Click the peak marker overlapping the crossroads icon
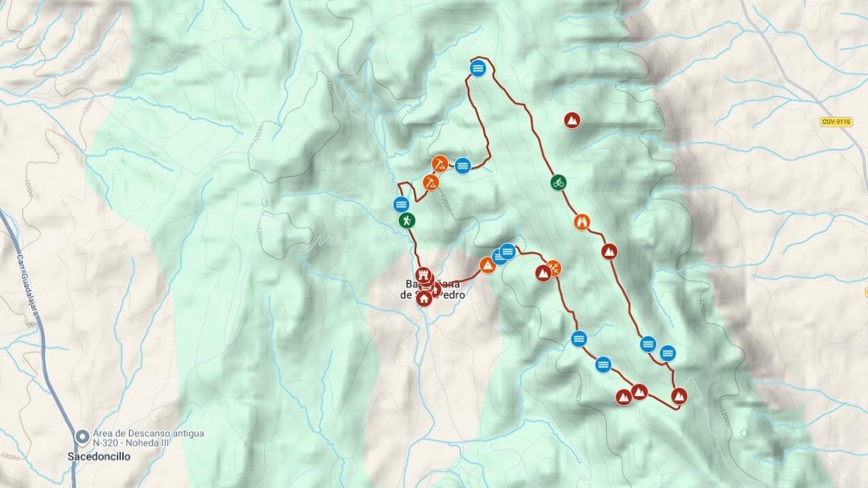The height and width of the screenshot is (488, 868). click(x=543, y=272)
